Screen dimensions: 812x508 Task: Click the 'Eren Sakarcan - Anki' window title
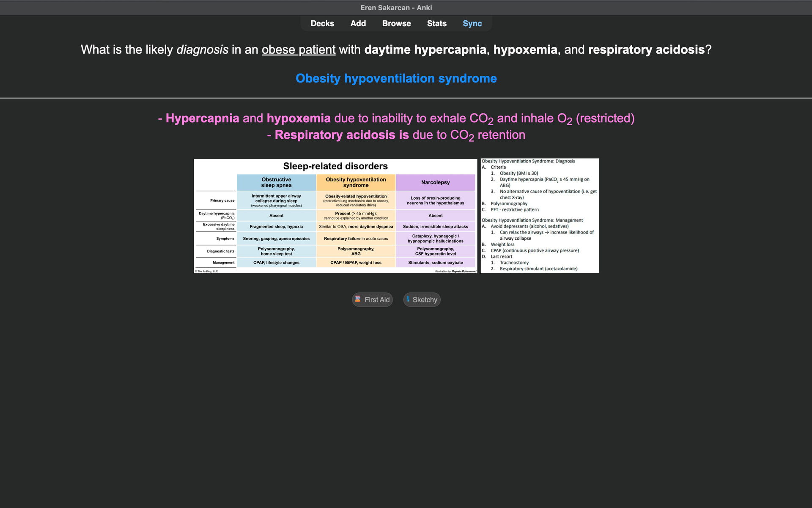[x=396, y=8]
